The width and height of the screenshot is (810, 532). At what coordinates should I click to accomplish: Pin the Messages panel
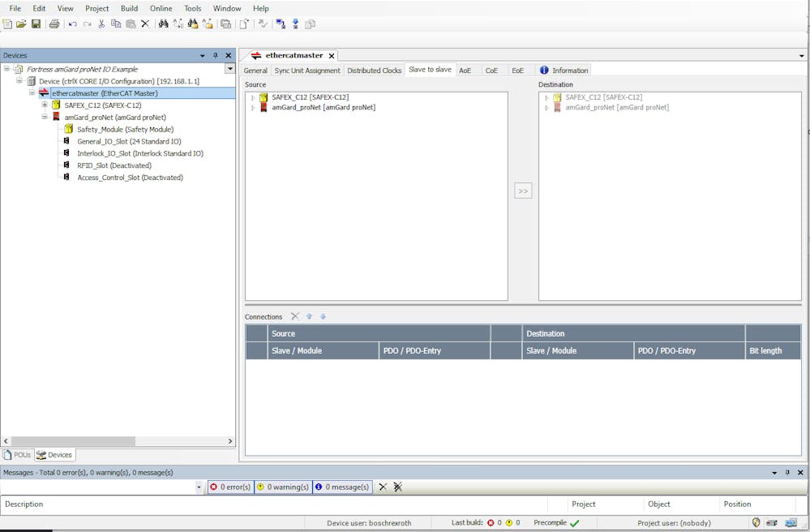[x=787, y=473]
